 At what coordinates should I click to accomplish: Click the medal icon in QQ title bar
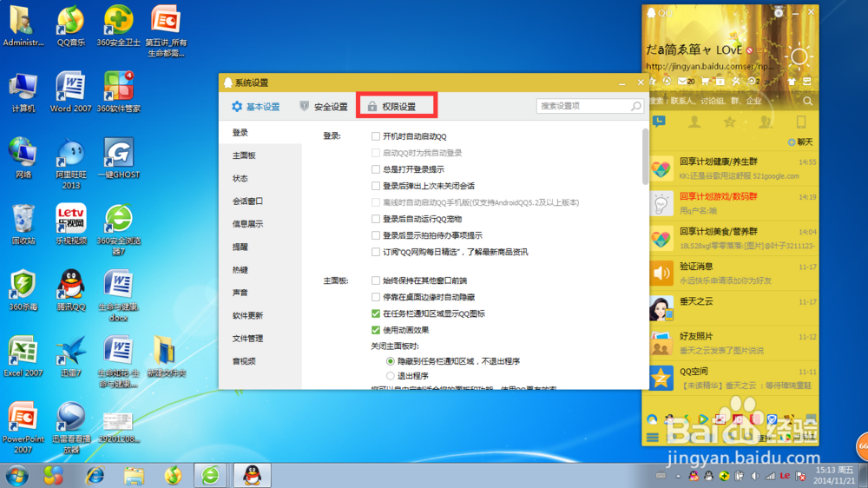(x=779, y=12)
